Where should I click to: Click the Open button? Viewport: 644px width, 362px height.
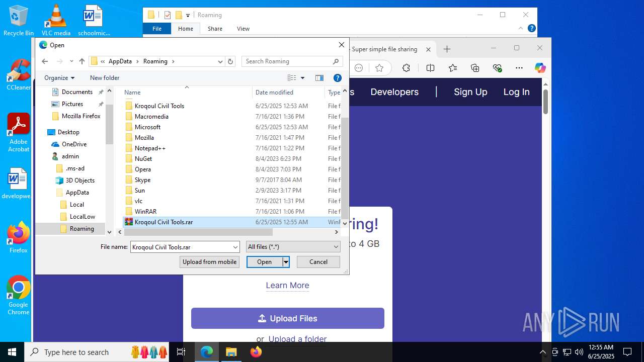tap(264, 261)
